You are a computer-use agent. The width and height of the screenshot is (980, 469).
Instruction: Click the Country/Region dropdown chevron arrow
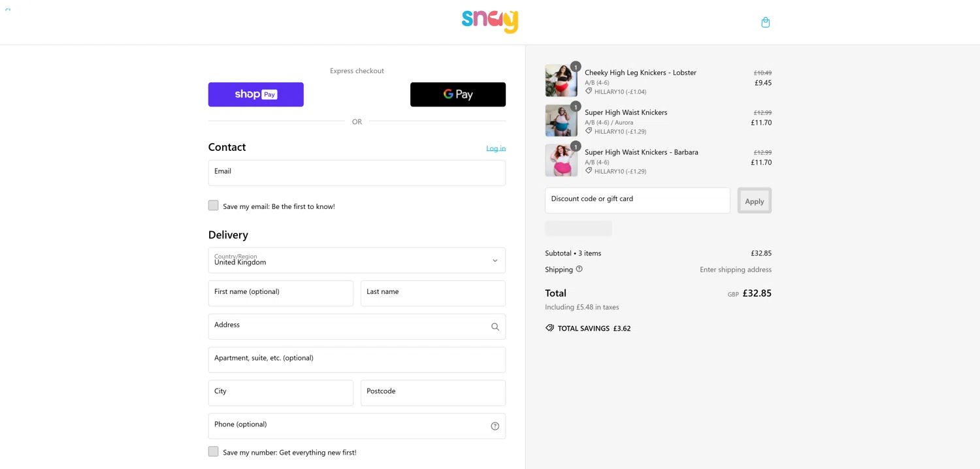(x=495, y=261)
